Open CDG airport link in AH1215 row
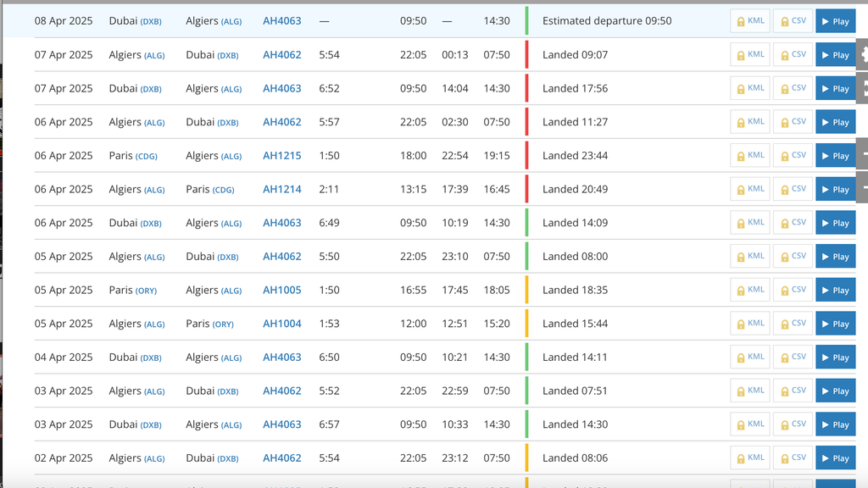 pyautogui.click(x=146, y=157)
